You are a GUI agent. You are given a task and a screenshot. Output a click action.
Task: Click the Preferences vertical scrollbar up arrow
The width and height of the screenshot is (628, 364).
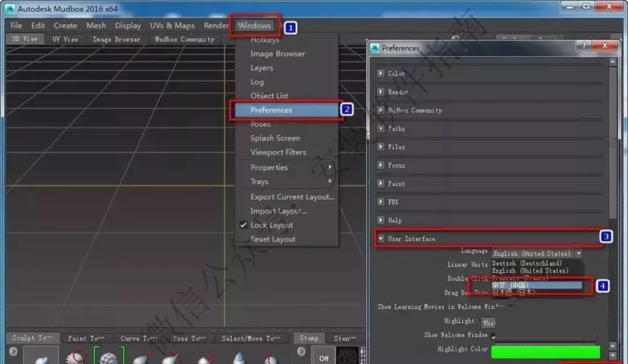point(612,62)
